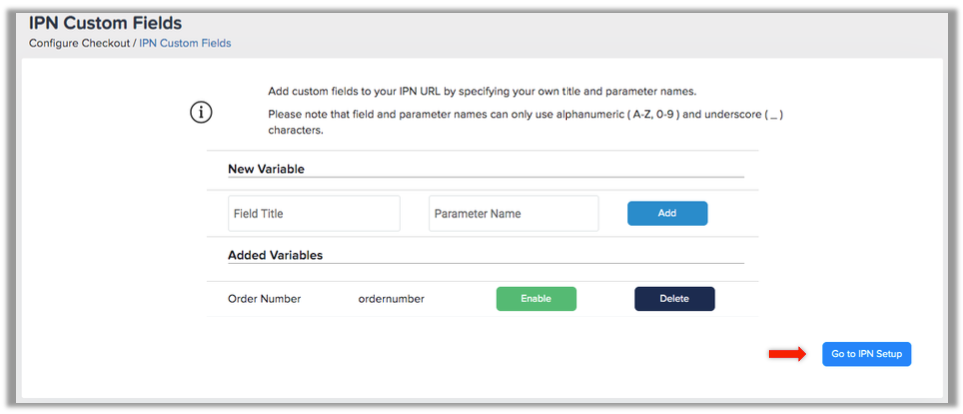Focus the Field Title input box
Image resolution: width=963 pixels, height=414 pixels.
[314, 214]
